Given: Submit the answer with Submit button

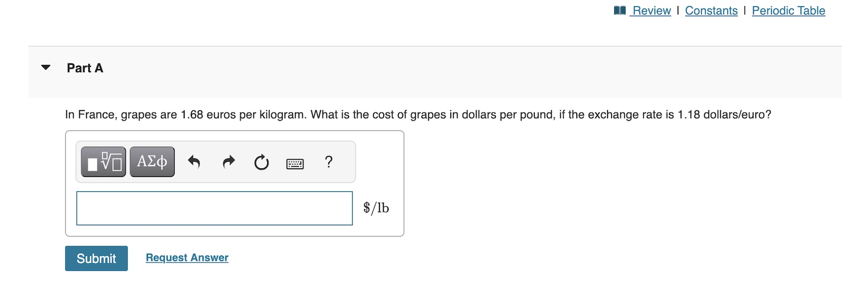Looking at the screenshot, I should (x=97, y=258).
